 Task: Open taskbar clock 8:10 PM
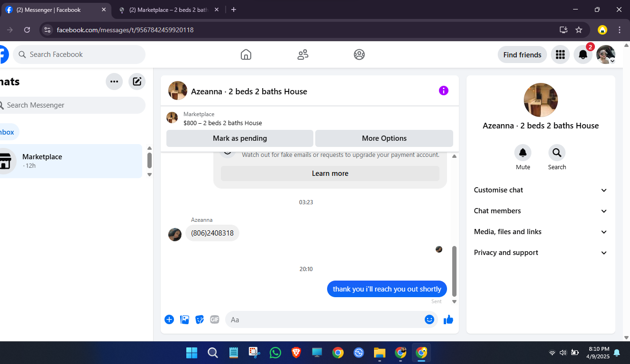pyautogui.click(x=598, y=352)
